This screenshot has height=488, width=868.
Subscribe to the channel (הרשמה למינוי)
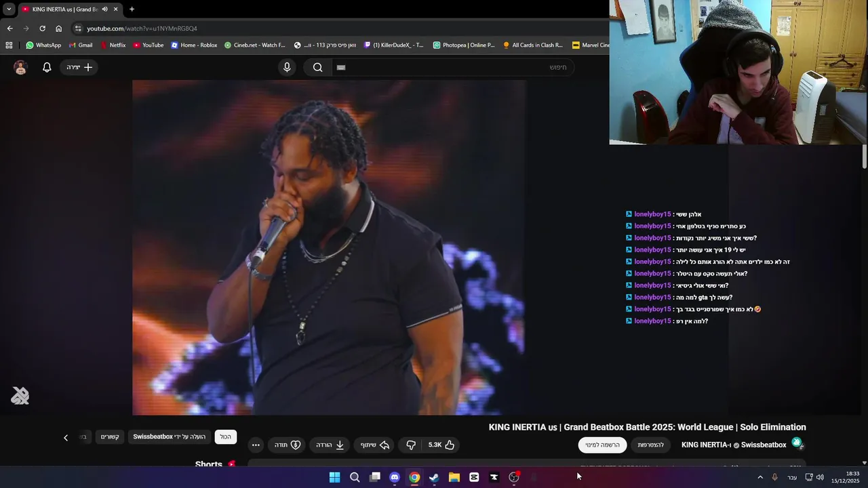coord(603,445)
